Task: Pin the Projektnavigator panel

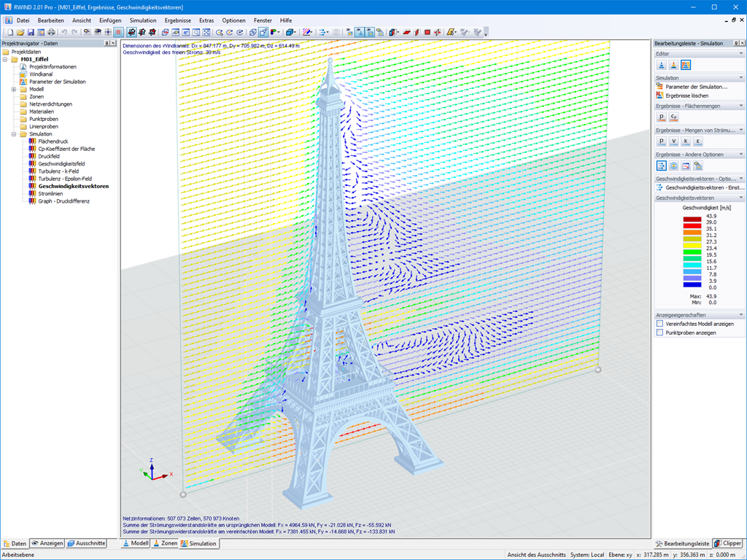Action: point(107,43)
